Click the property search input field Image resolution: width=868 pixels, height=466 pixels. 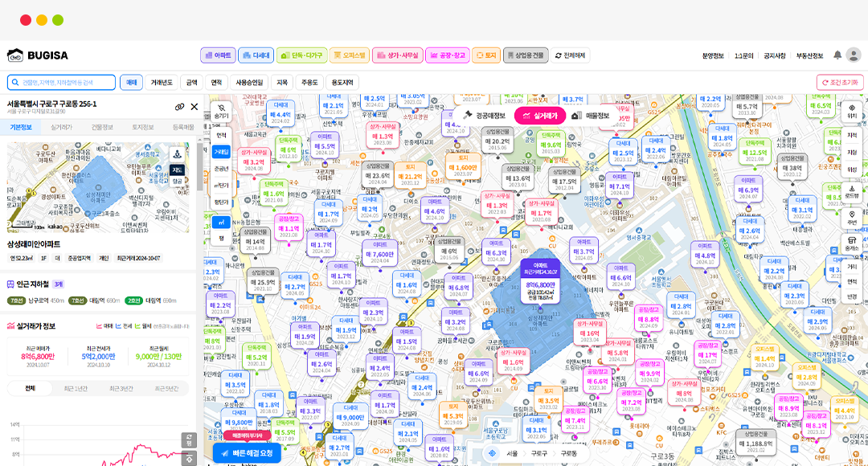pyautogui.click(x=61, y=82)
